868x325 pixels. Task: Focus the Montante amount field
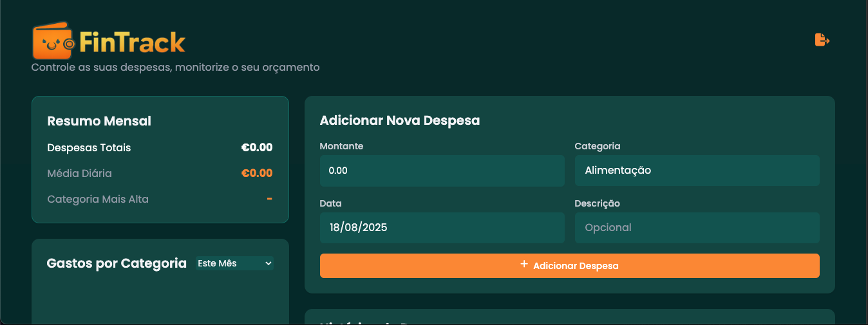(442, 171)
